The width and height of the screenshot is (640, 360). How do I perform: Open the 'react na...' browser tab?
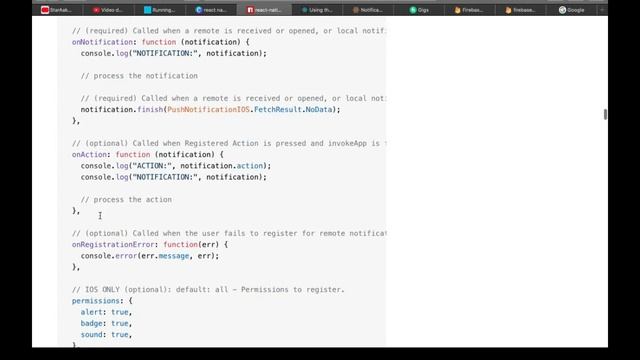[x=211, y=10]
